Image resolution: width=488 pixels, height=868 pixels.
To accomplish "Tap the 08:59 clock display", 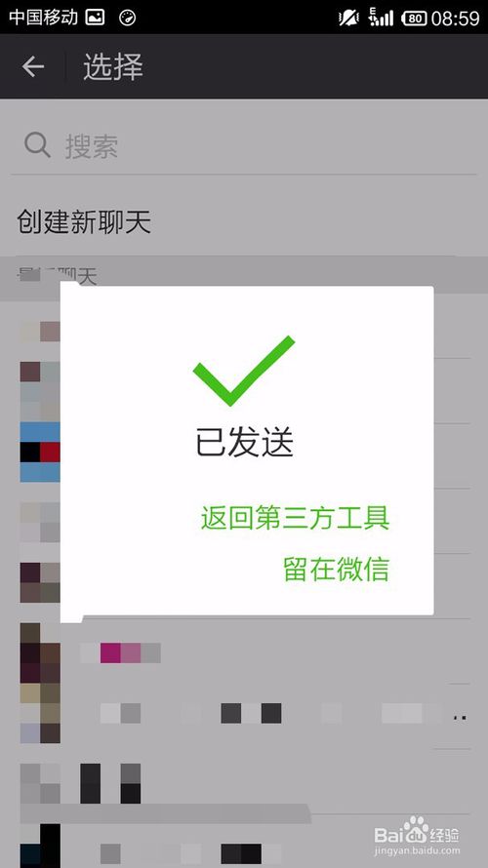I will (x=456, y=19).
